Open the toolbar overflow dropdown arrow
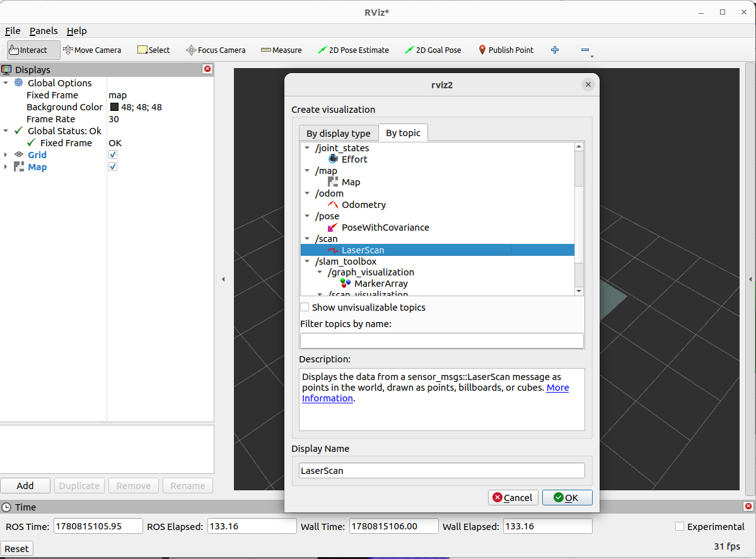This screenshot has width=756, height=559. tap(592, 56)
